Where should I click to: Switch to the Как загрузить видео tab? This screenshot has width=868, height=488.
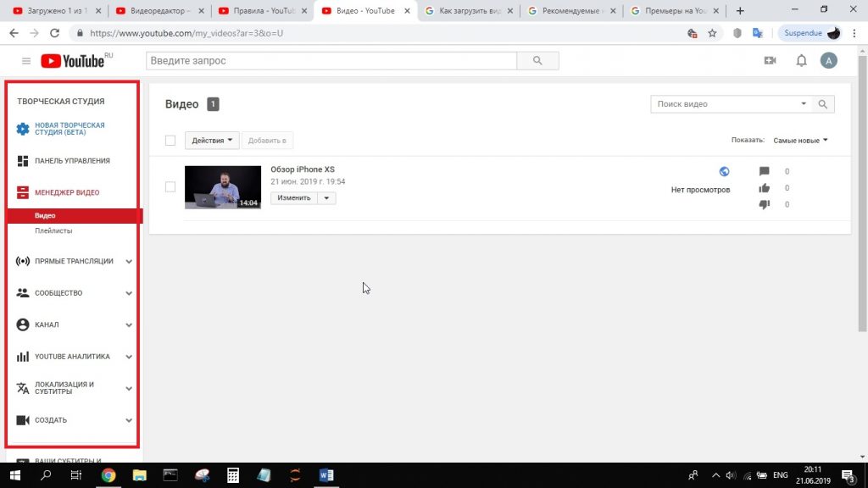click(470, 10)
